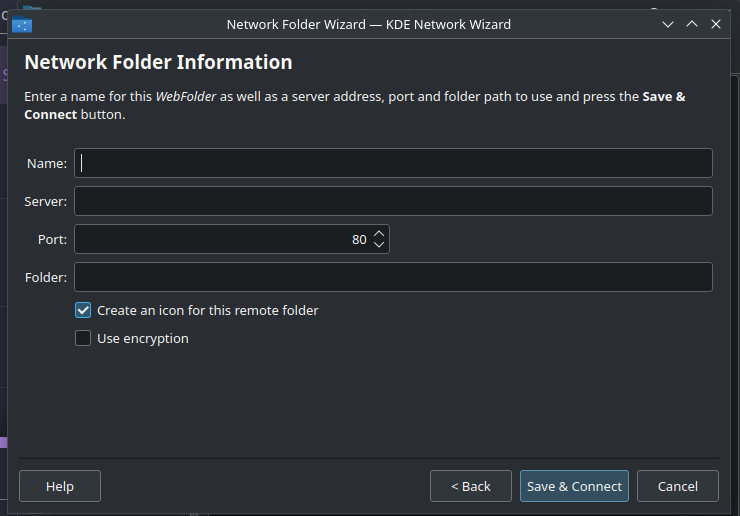740x516 pixels.
Task: Click the "Server:" field label
Action: tap(46, 201)
